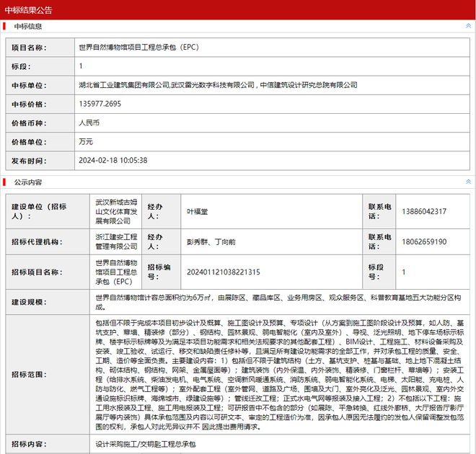476x454 pixels.
Task: Click the 项目名称 label
Action: pos(29,48)
